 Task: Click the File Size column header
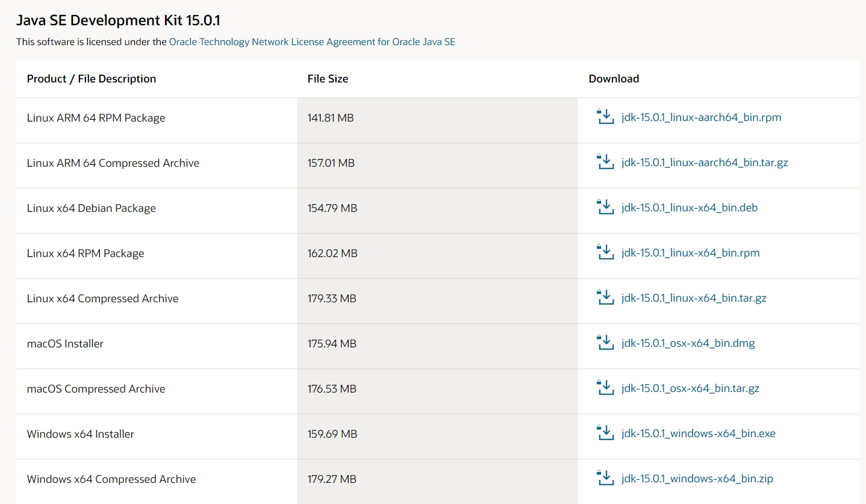[328, 79]
